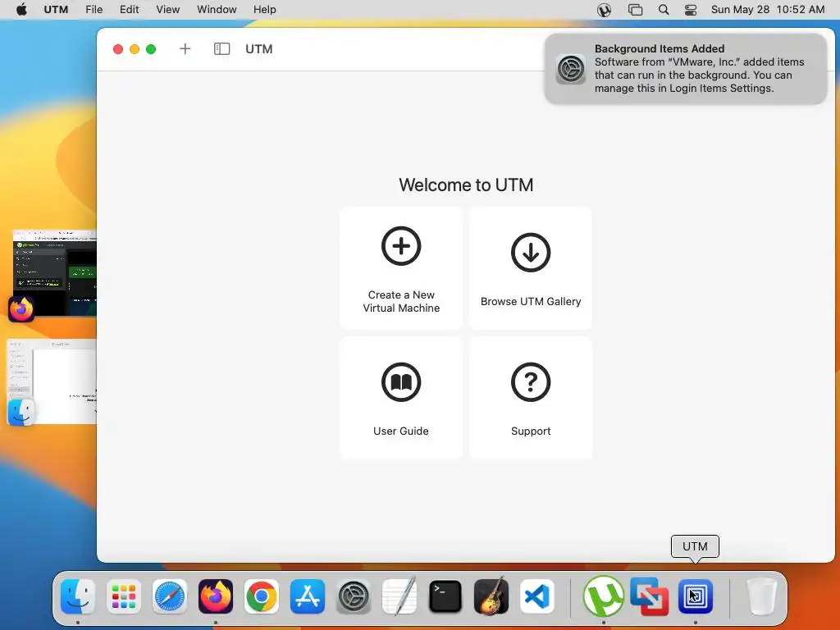Open the App Store from the Dock
Screen dimensions: 840x630
[x=308, y=596]
